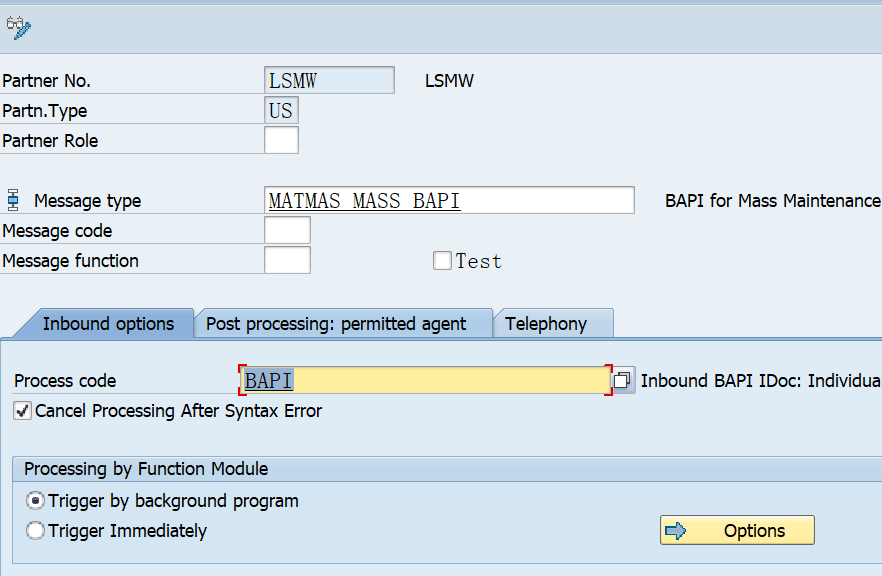Viewport: 882px width, 576px height.
Task: Click the Display/Change glasses-pencil icon
Action: coord(20,26)
